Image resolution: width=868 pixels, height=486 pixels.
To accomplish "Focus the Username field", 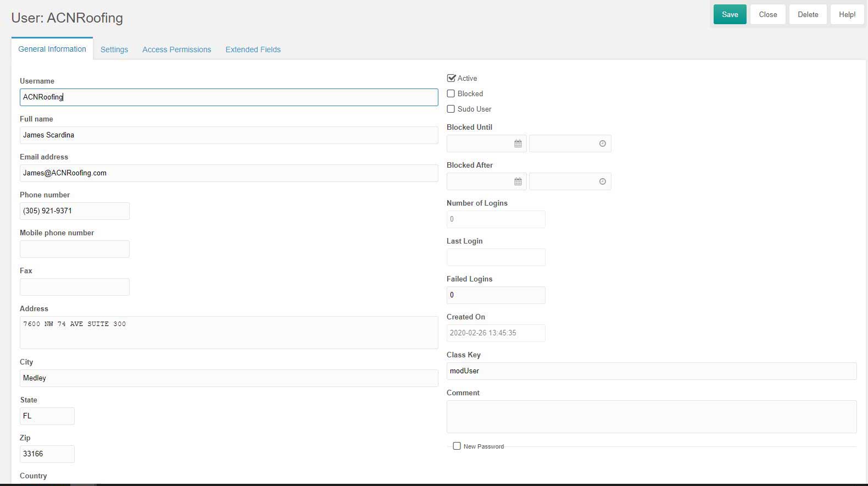I will point(229,97).
